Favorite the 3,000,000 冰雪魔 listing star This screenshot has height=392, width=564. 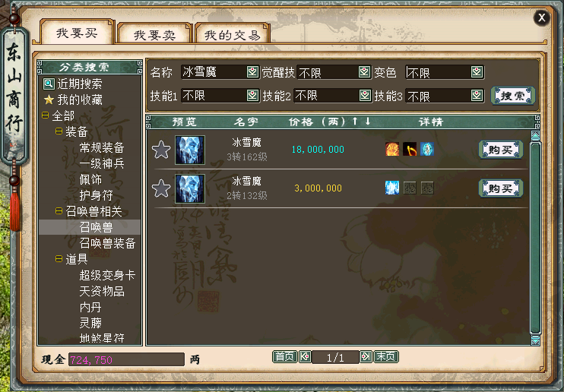[x=161, y=188]
